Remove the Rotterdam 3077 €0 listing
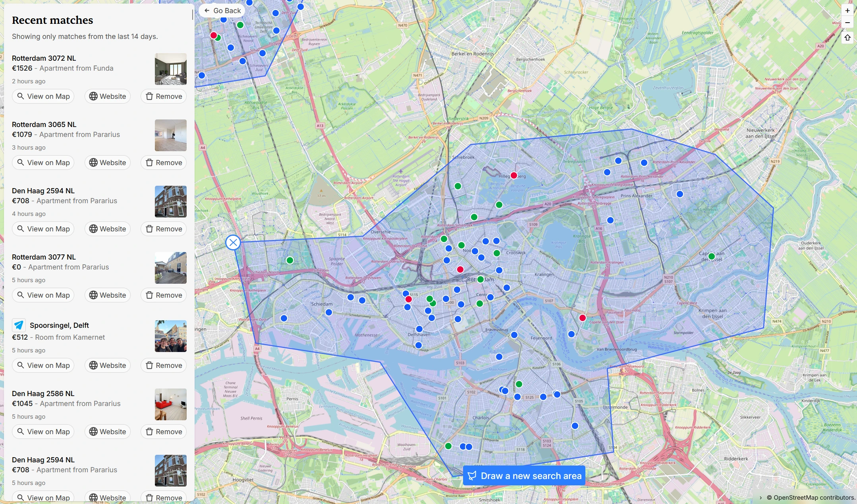Image resolution: width=857 pixels, height=504 pixels. tap(164, 295)
